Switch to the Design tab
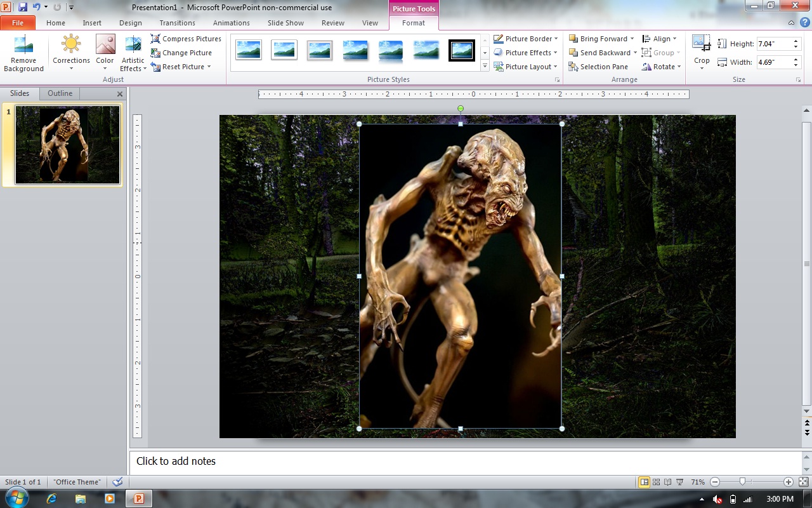This screenshot has height=508, width=812. point(131,23)
